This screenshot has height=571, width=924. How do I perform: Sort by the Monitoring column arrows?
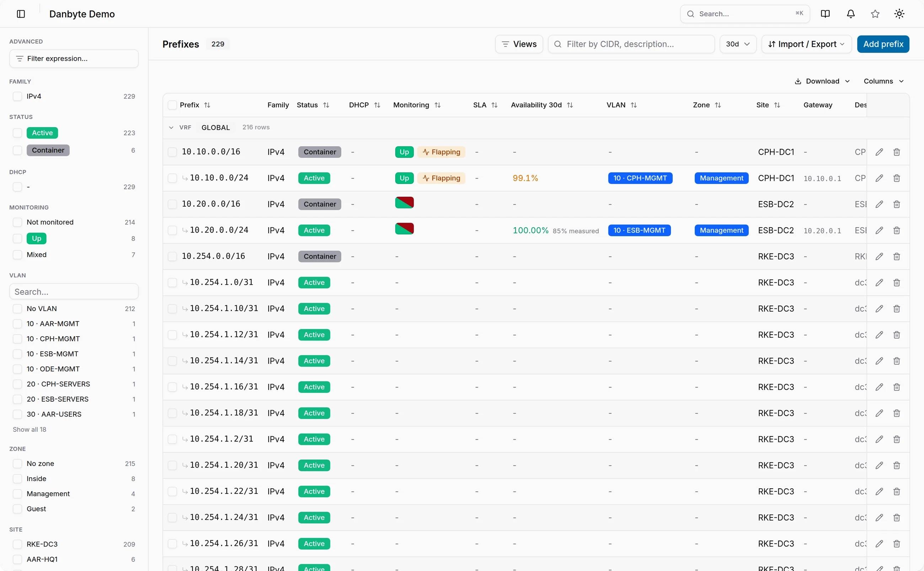(x=437, y=105)
